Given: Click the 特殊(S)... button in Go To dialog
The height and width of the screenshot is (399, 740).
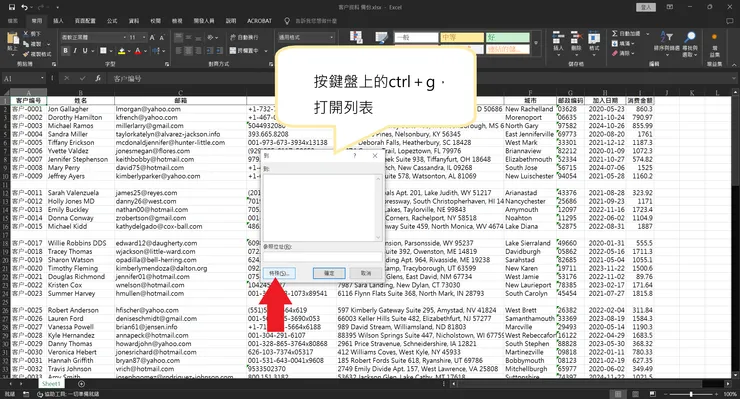Looking at the screenshot, I should tap(279, 273).
